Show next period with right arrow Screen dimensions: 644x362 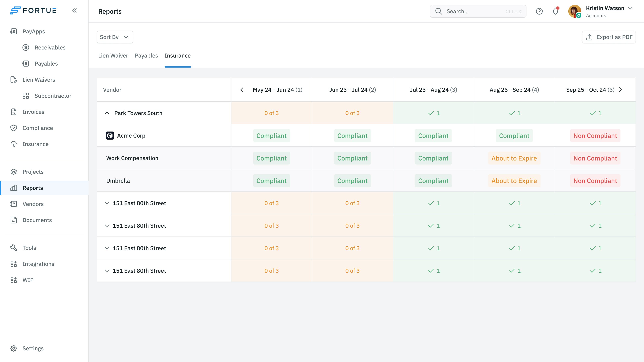620,90
